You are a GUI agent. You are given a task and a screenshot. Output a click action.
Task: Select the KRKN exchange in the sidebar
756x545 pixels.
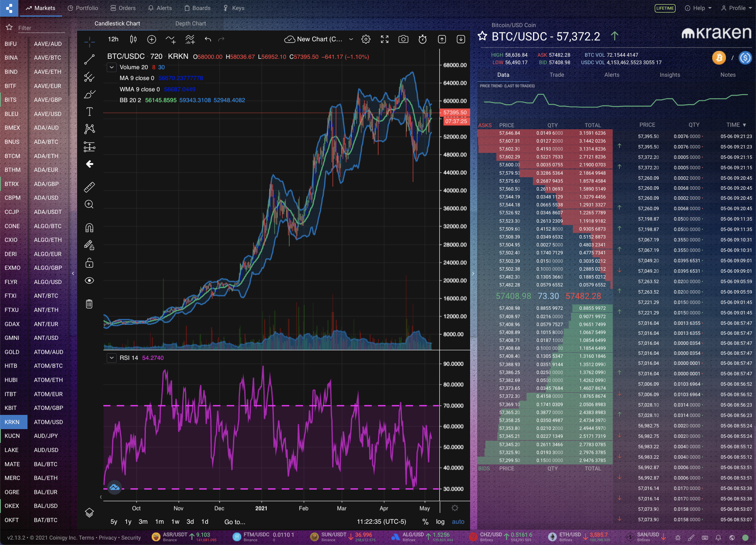click(13, 422)
